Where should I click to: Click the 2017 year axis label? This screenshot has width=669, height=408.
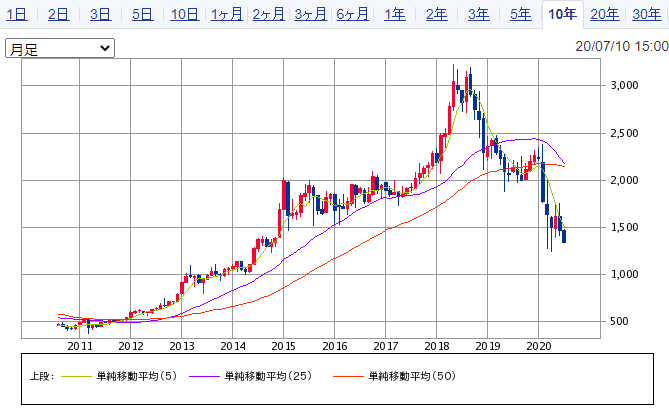[x=386, y=346]
